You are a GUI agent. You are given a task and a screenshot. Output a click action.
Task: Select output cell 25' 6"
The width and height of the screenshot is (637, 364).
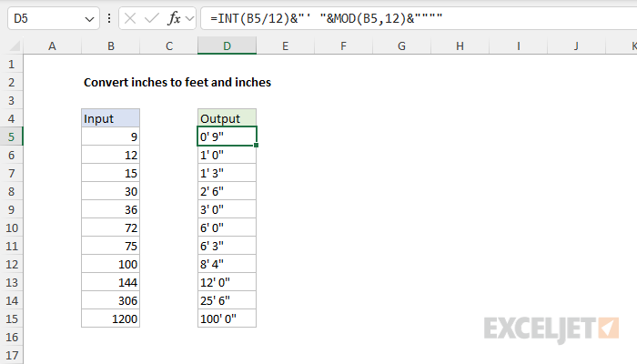(227, 300)
